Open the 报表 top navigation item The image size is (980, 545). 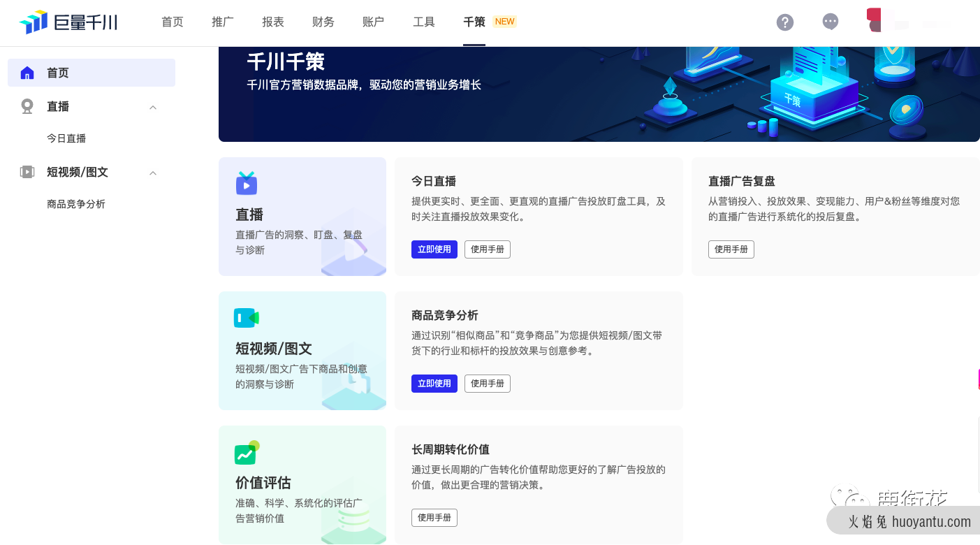coord(273,22)
